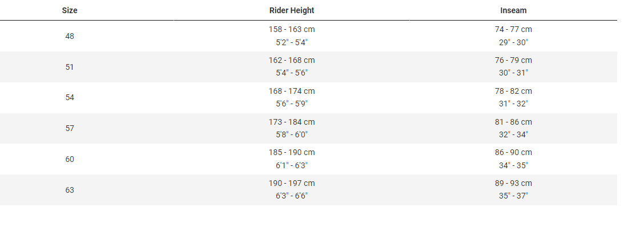Click the Inseam column header
Screen dimensions: 644x230
pos(513,10)
